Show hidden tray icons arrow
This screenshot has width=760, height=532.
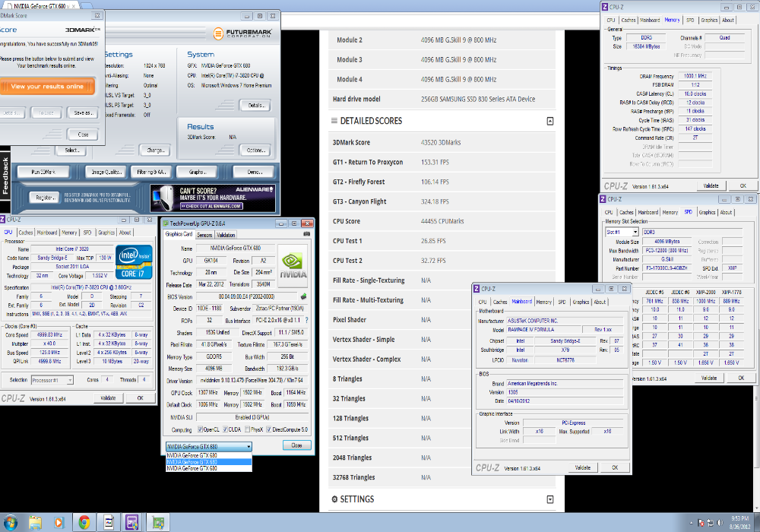click(691, 524)
